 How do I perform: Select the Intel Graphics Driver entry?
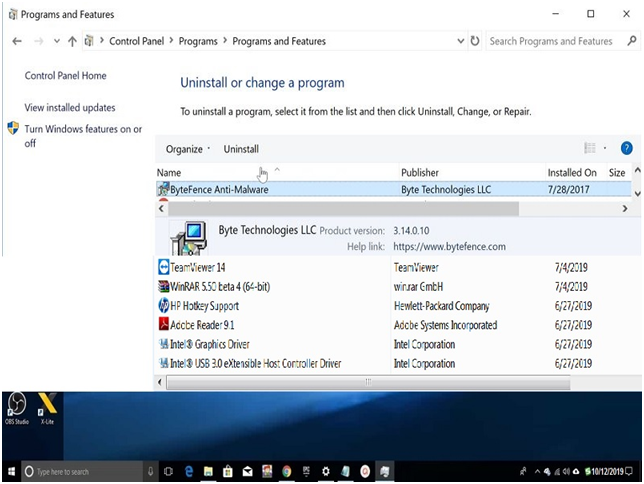209,344
